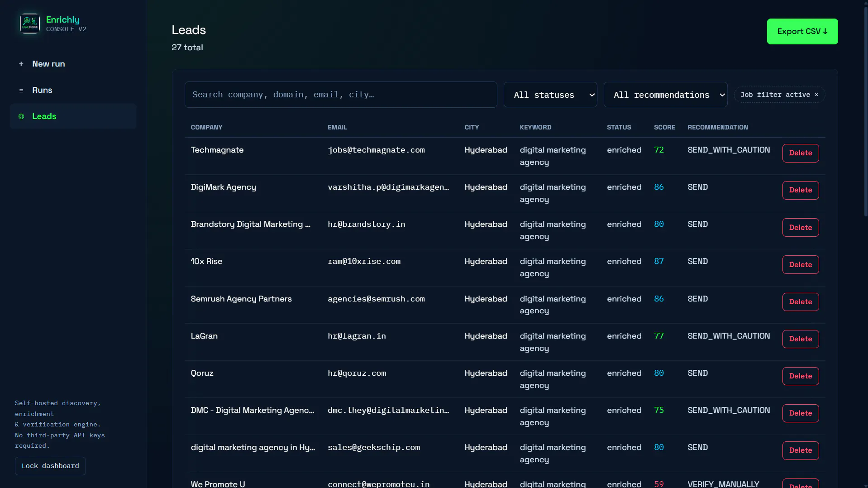
Task: Click the score 75 for DMC
Action: 658,410
